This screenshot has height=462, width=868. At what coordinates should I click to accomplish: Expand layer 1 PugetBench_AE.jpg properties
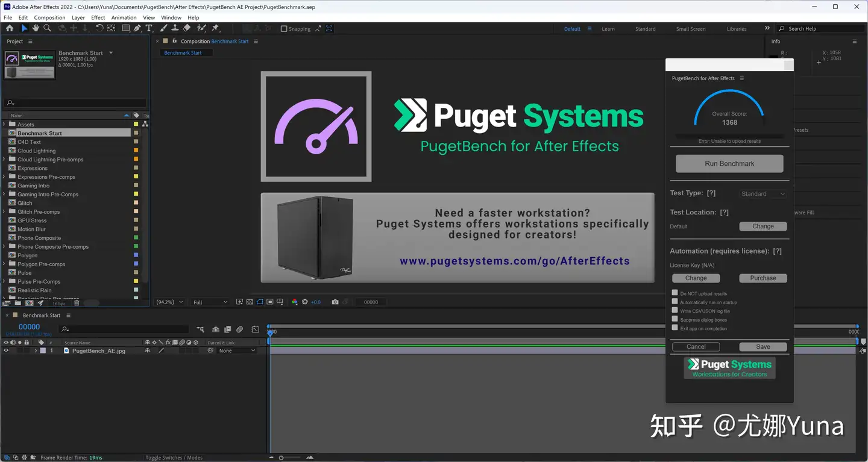pyautogui.click(x=36, y=351)
